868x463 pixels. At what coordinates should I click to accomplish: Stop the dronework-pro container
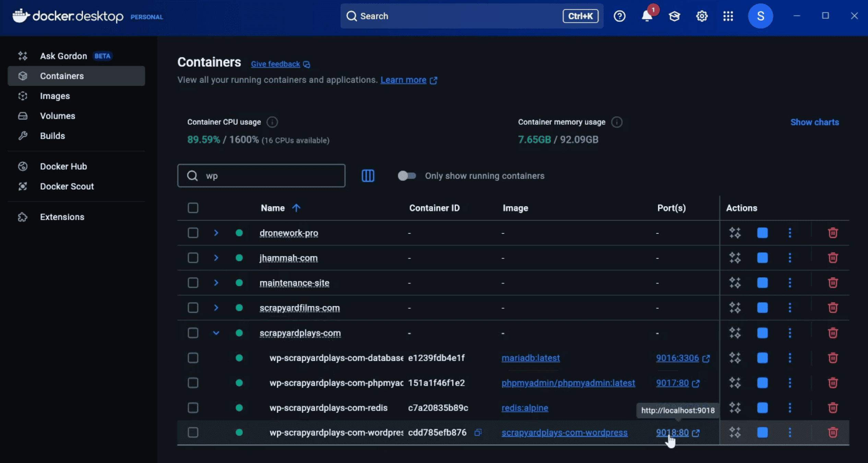[x=762, y=233]
